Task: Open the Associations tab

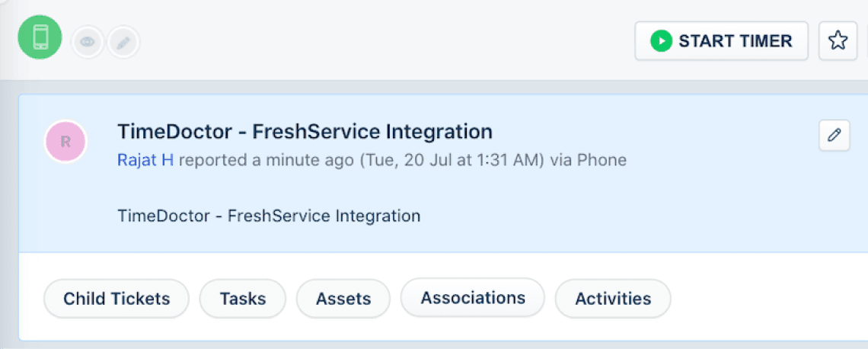Action: point(473,297)
